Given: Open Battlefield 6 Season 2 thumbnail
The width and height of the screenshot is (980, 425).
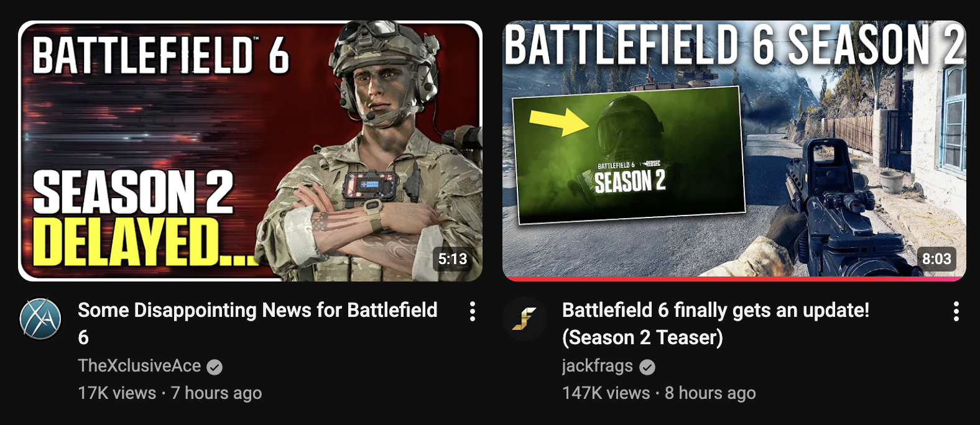Looking at the screenshot, I should [x=734, y=151].
